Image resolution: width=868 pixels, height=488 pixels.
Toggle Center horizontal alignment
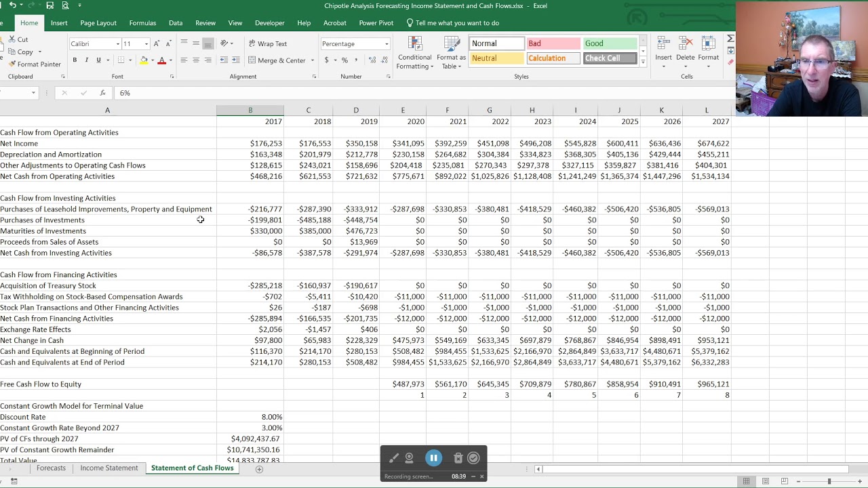pos(196,60)
